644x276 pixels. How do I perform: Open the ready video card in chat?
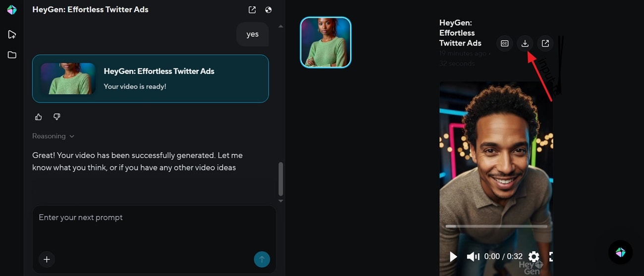[151, 79]
